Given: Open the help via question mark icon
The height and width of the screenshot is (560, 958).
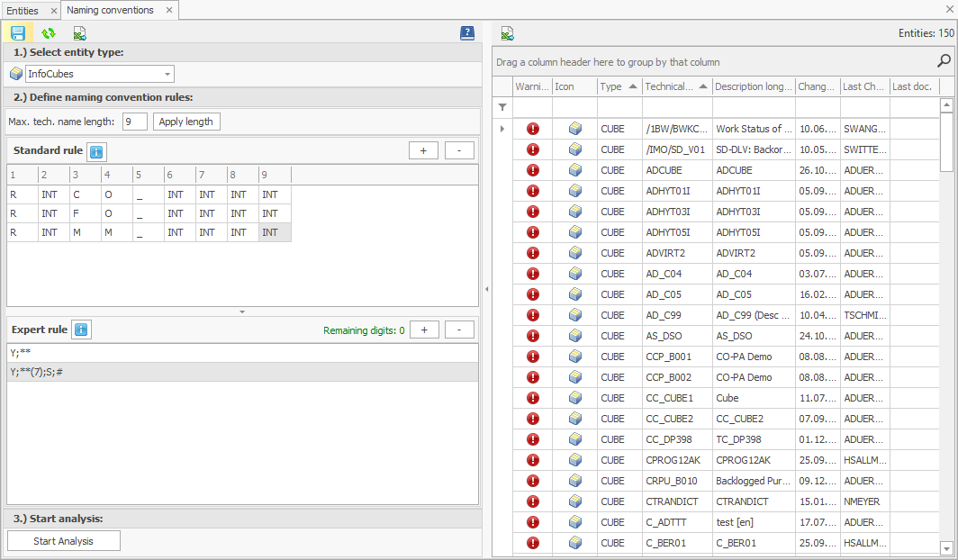Looking at the screenshot, I should [466, 32].
